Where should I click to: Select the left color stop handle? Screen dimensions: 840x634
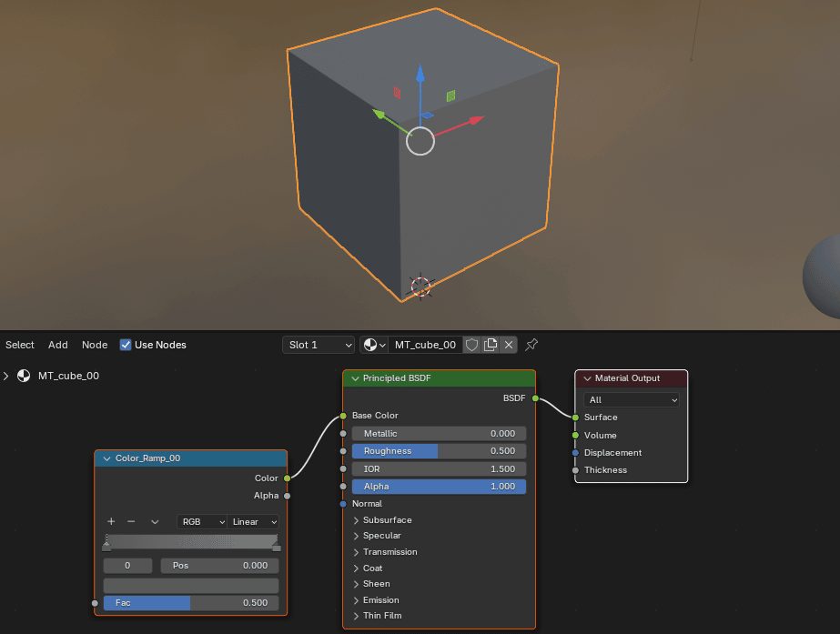coord(106,546)
